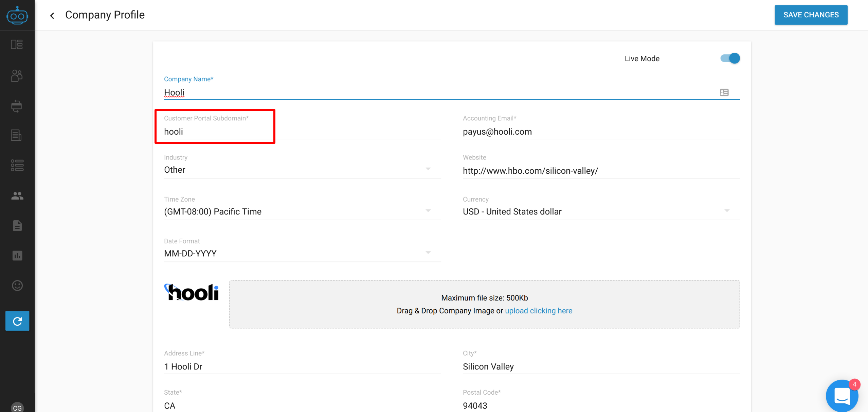Click the robot logo icon

pos(17,15)
